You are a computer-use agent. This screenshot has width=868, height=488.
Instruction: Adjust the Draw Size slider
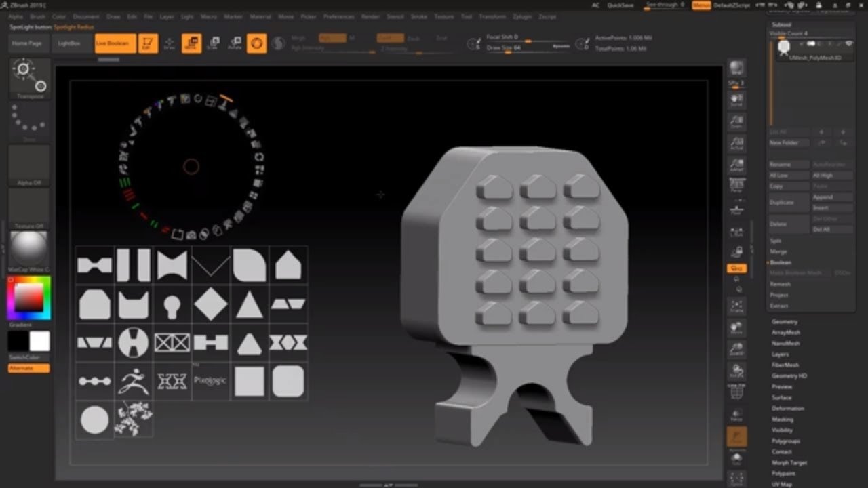click(x=528, y=48)
